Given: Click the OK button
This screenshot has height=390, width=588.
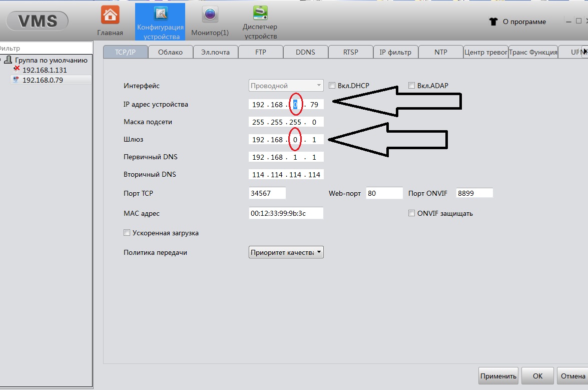Looking at the screenshot, I should click(x=537, y=376).
